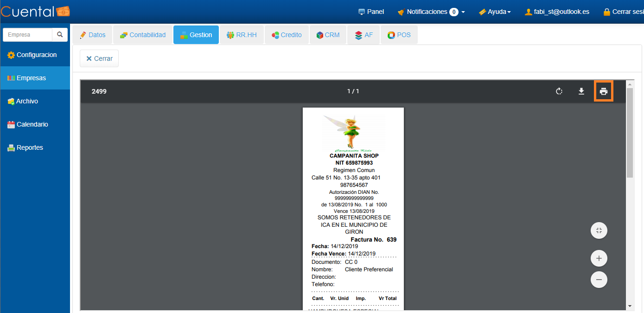This screenshot has height=313, width=644.
Task: Rotate the PDF document
Action: point(559,91)
